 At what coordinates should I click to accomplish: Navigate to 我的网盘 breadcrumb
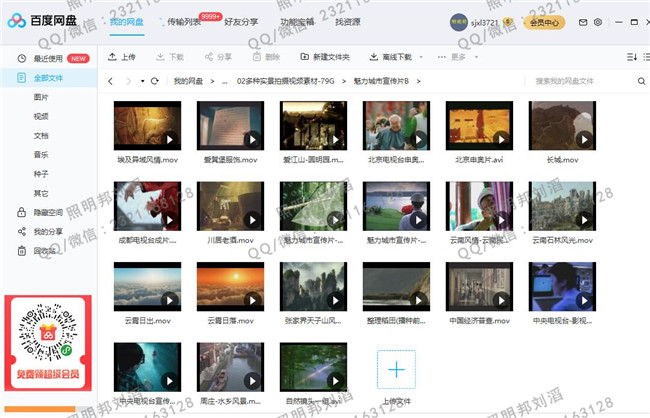(188, 81)
